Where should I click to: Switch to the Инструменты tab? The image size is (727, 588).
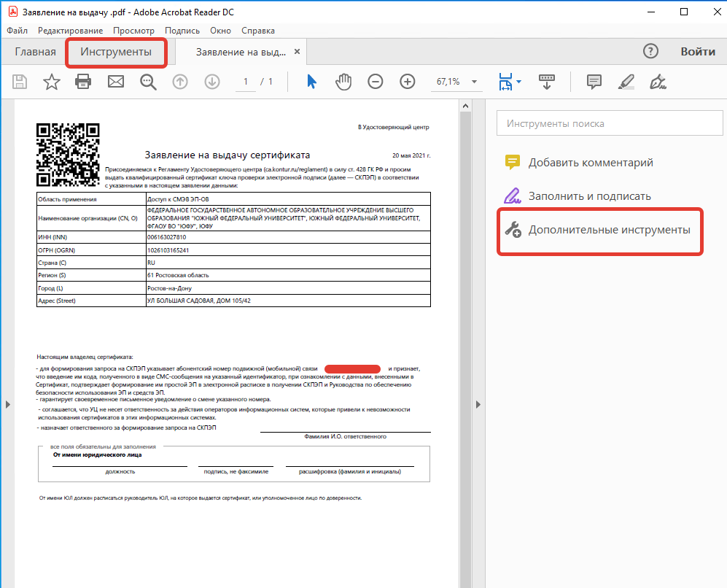[116, 52]
